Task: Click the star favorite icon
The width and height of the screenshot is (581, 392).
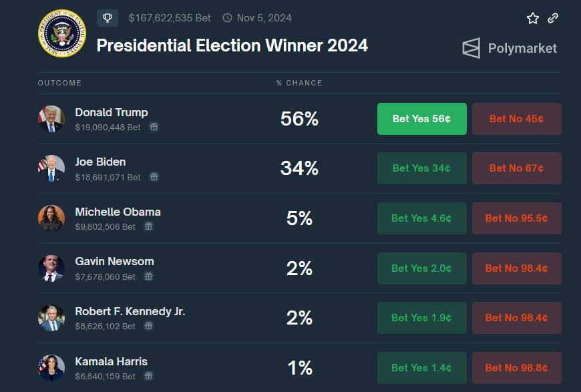Action: (532, 19)
